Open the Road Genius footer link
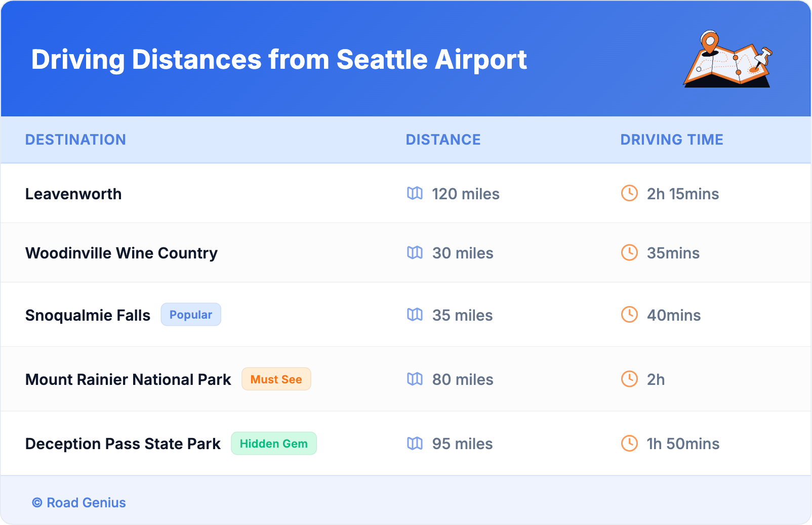Viewport: 812px width, 525px height. [x=79, y=502]
